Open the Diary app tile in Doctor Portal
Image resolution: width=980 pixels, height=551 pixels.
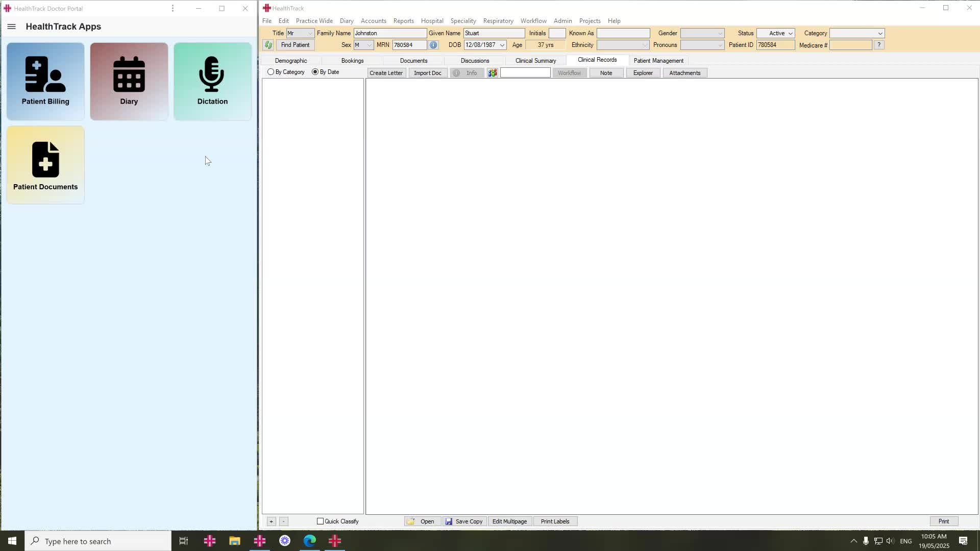coord(129,82)
